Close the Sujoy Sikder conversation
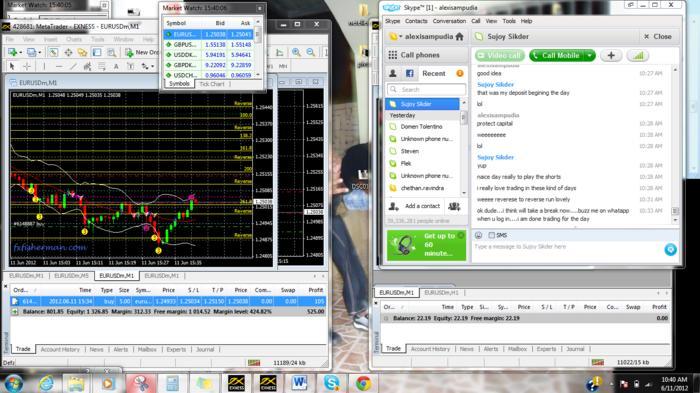 pyautogui.click(x=658, y=37)
